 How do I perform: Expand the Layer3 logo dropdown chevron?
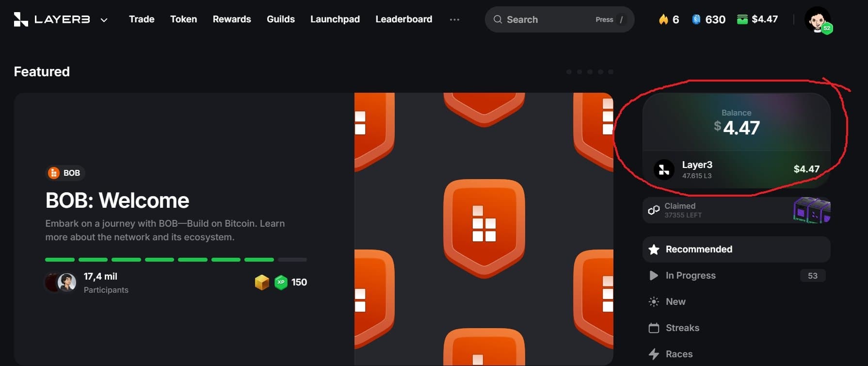click(104, 20)
